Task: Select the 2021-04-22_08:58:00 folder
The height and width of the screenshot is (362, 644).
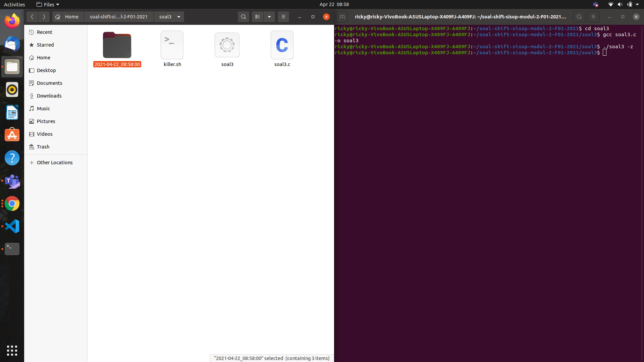Action: coord(117,50)
